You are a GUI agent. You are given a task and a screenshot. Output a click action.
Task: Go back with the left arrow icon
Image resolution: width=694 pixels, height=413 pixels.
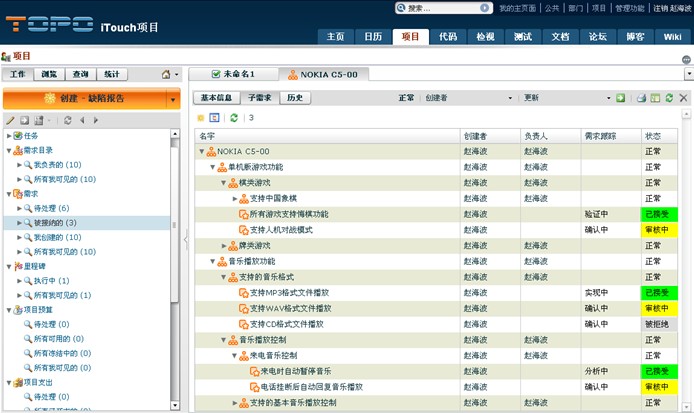82,120
